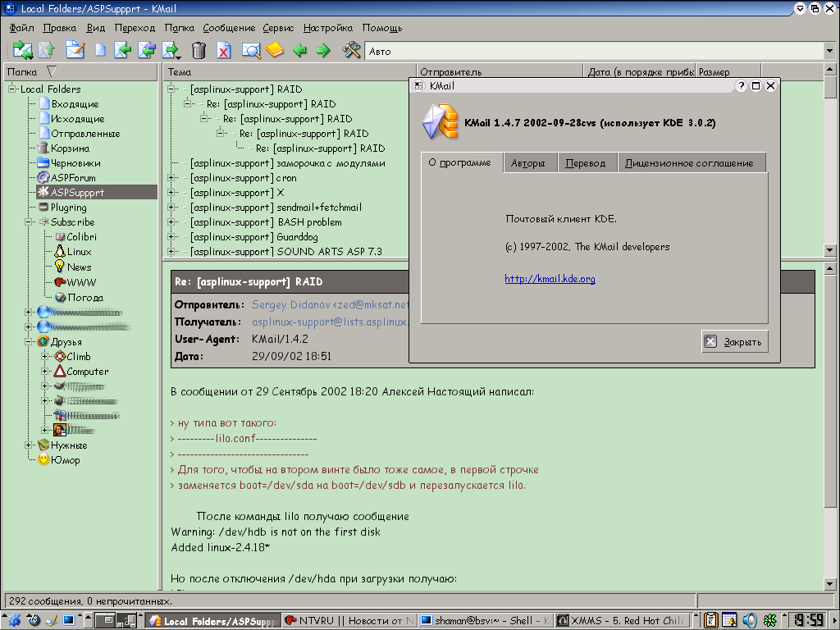Check mail with the toolbar icon
Viewport: 840px width, 630px height.
pyautogui.click(x=22, y=50)
